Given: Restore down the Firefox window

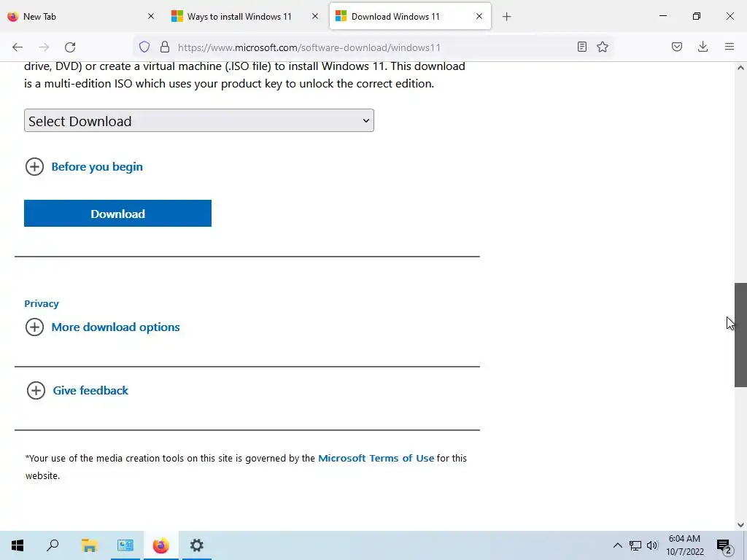Looking at the screenshot, I should (697, 16).
